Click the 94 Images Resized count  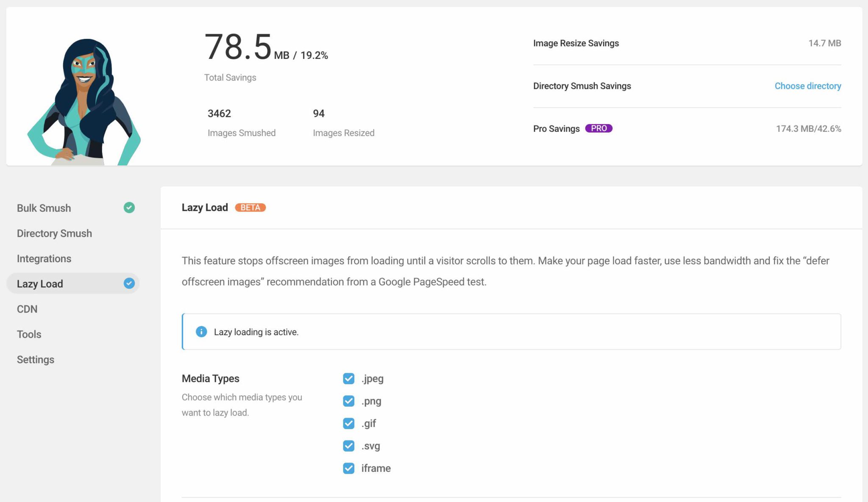point(319,114)
